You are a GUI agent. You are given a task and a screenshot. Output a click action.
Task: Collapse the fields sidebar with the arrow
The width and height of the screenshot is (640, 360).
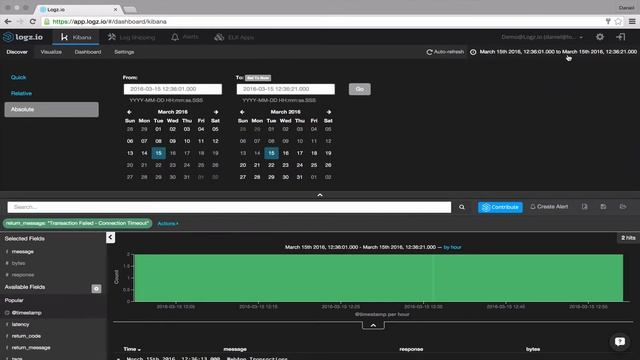(110, 237)
